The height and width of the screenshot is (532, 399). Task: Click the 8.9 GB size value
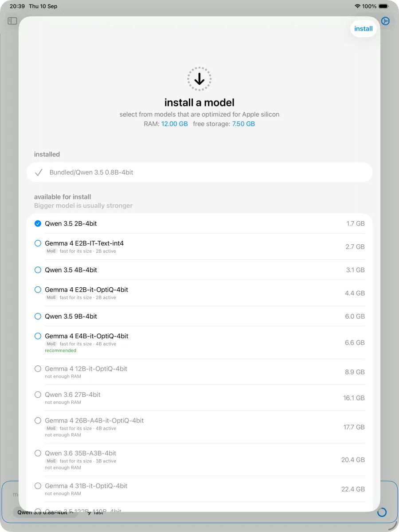pos(355,372)
